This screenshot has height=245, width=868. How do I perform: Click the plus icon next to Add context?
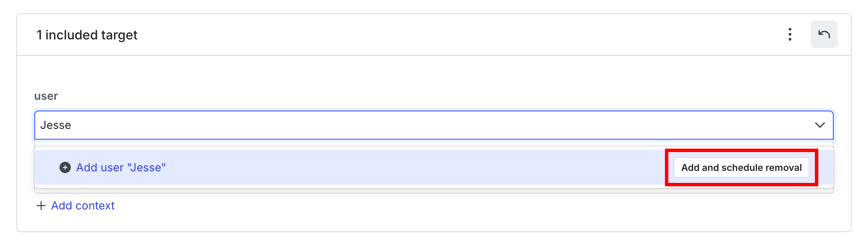click(x=41, y=206)
